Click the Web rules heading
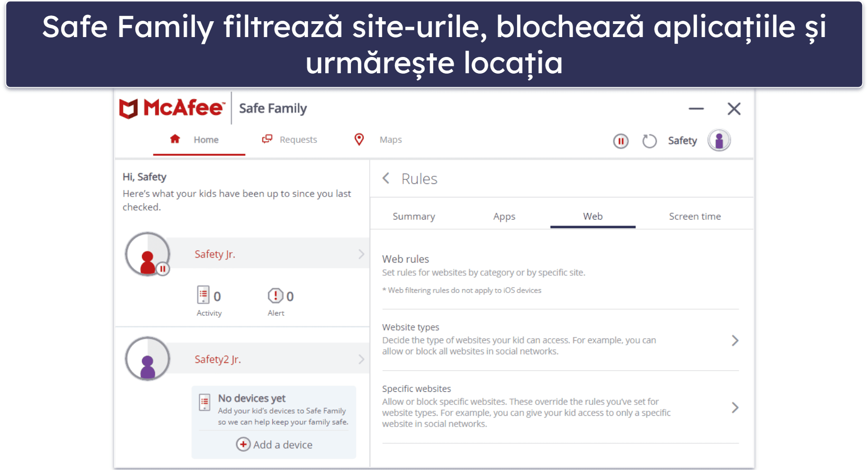The height and width of the screenshot is (470, 868). pyautogui.click(x=405, y=259)
